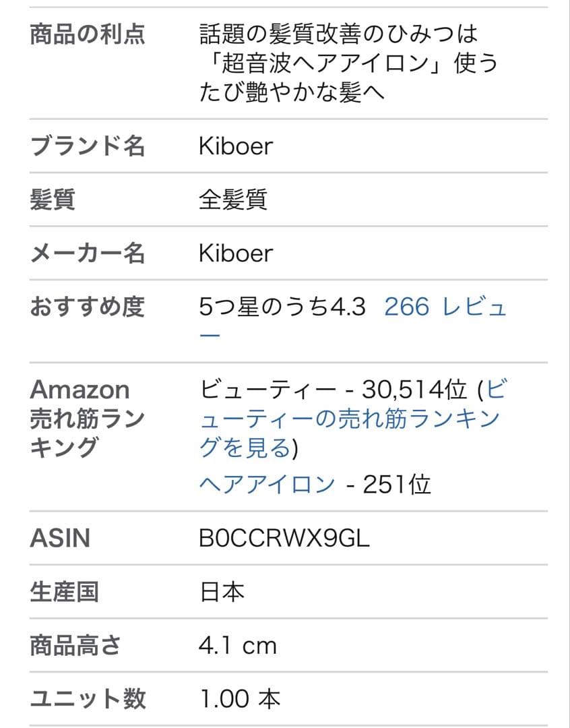Tap the 5つ星のうち4.3 rating text
The height and width of the screenshot is (728, 570).
tap(282, 307)
